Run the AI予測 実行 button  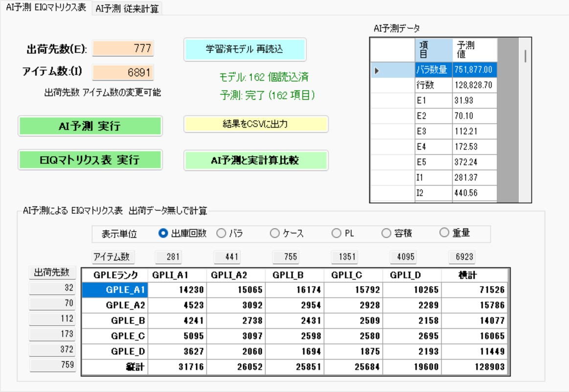click(x=90, y=126)
